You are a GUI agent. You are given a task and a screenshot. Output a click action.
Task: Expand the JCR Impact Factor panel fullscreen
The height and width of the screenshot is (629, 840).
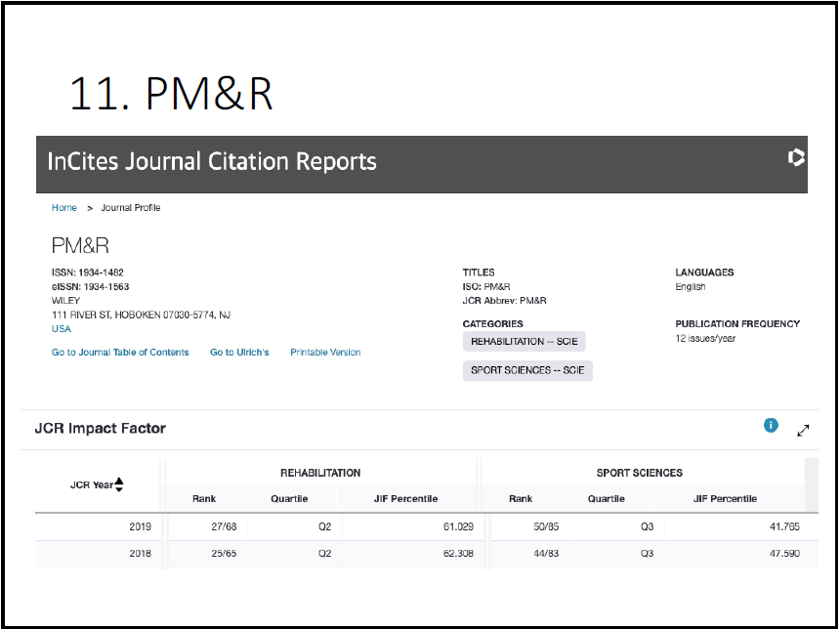[803, 430]
